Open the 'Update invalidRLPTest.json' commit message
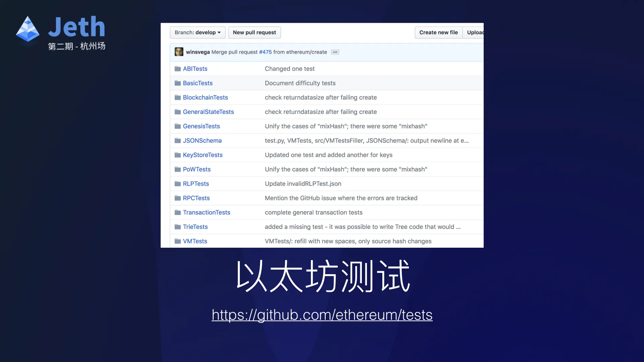This screenshot has height=362, width=644. (x=303, y=184)
